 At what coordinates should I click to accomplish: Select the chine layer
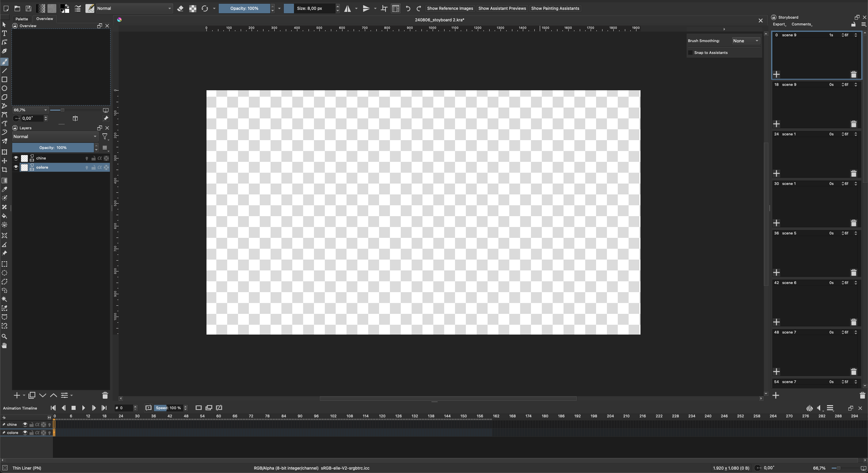pos(61,158)
